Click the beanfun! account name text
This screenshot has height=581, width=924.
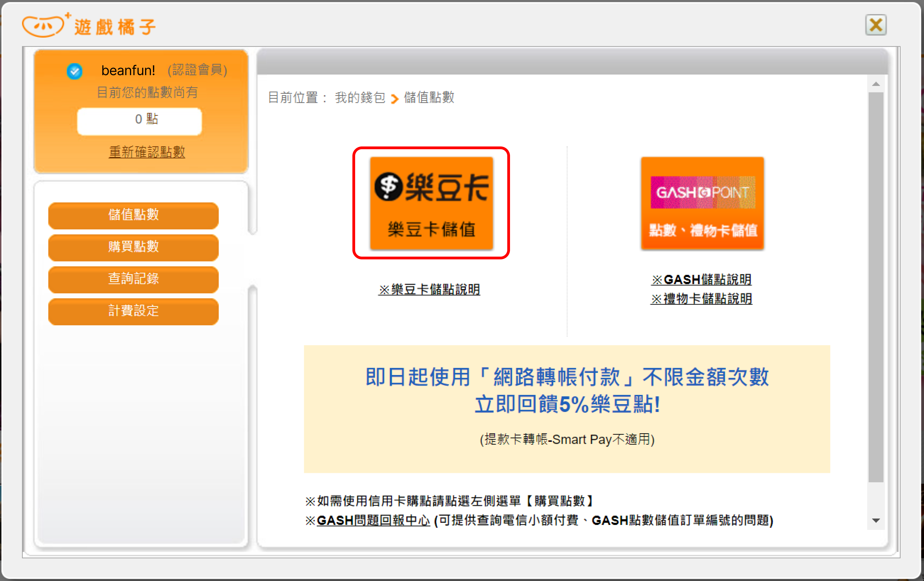pyautogui.click(x=128, y=71)
